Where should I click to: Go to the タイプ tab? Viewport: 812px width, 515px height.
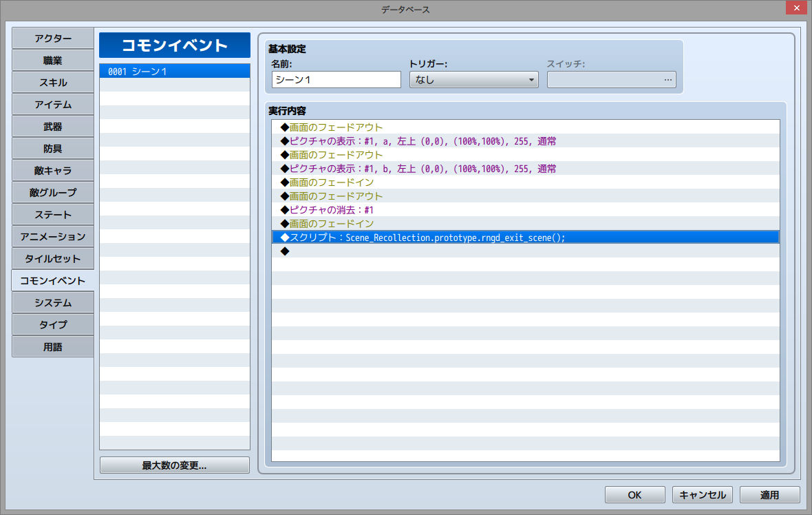pyautogui.click(x=53, y=325)
